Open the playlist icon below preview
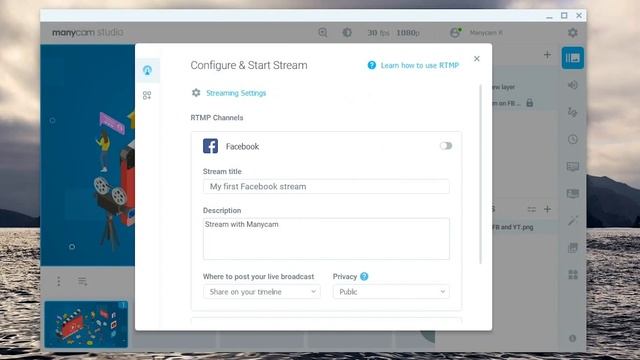The image size is (640, 360). [x=82, y=281]
